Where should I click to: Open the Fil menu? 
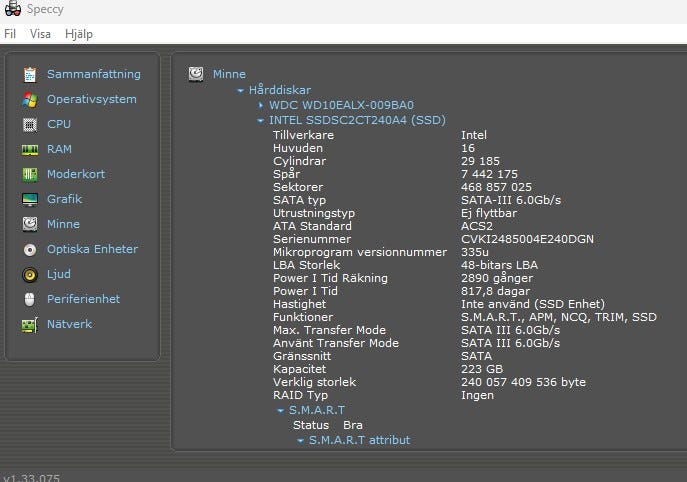point(10,33)
